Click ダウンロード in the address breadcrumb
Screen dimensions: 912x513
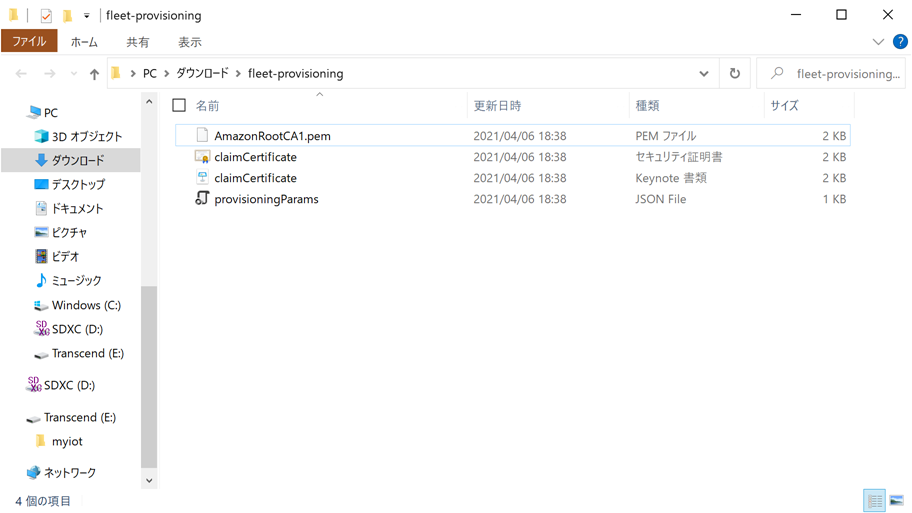coord(202,73)
